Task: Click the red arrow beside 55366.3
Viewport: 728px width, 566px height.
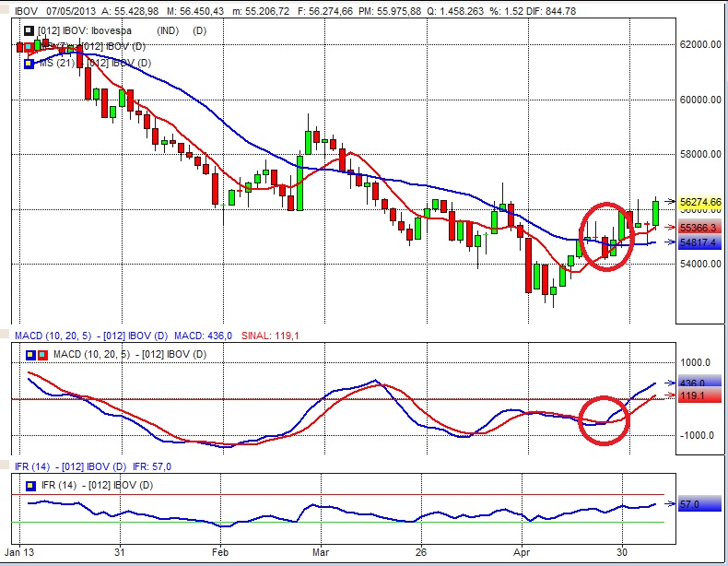Action: (671, 226)
